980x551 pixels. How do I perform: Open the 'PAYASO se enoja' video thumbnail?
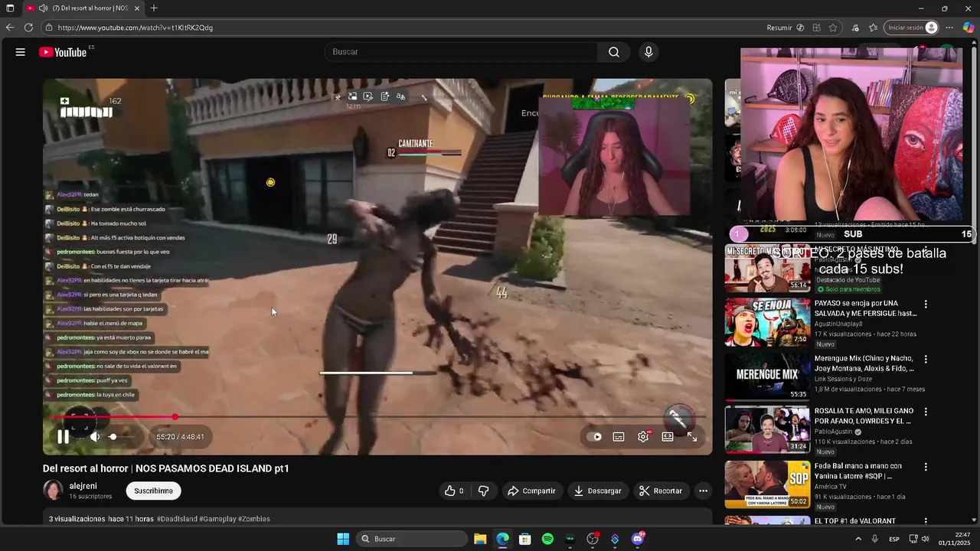click(x=767, y=322)
